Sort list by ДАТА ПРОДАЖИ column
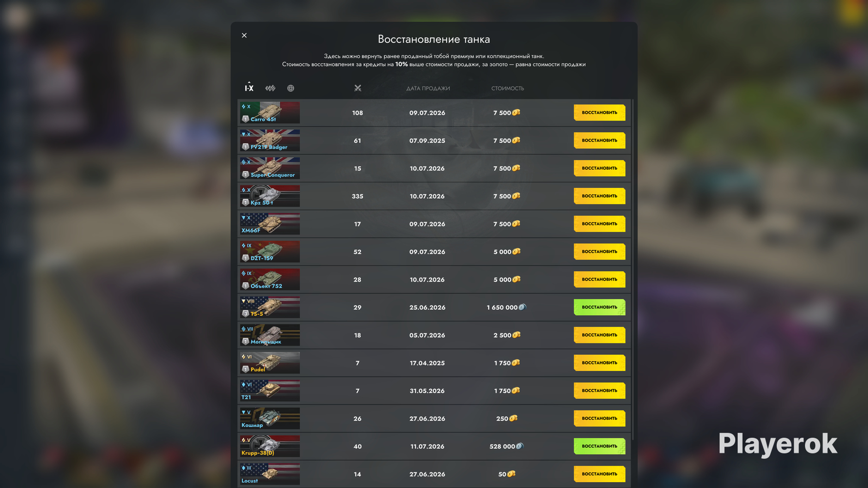The height and width of the screenshot is (488, 868). (x=428, y=88)
